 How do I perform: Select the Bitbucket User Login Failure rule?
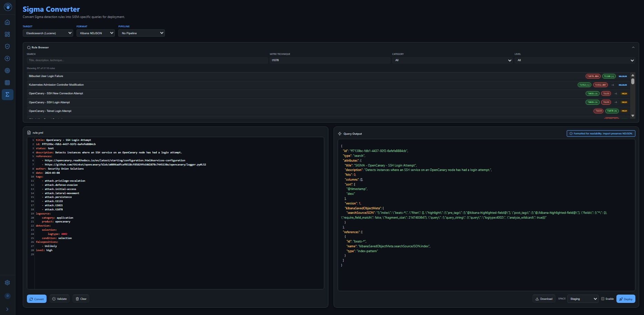(x=46, y=76)
